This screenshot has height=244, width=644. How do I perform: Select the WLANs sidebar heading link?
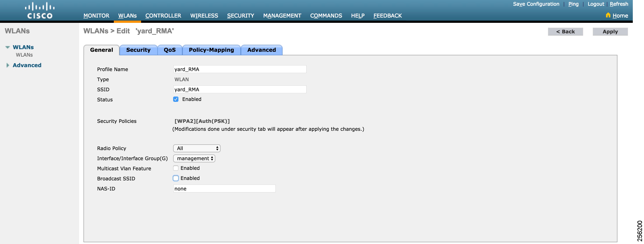tap(23, 47)
